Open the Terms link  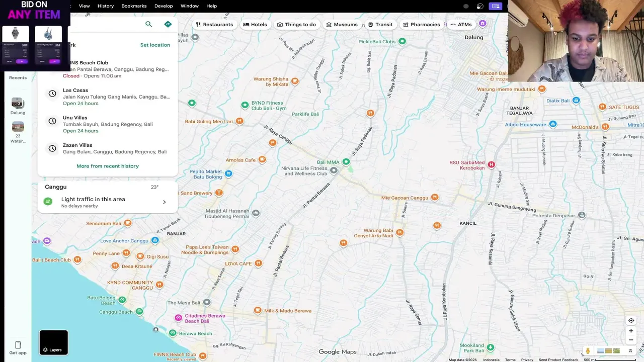[510, 359]
